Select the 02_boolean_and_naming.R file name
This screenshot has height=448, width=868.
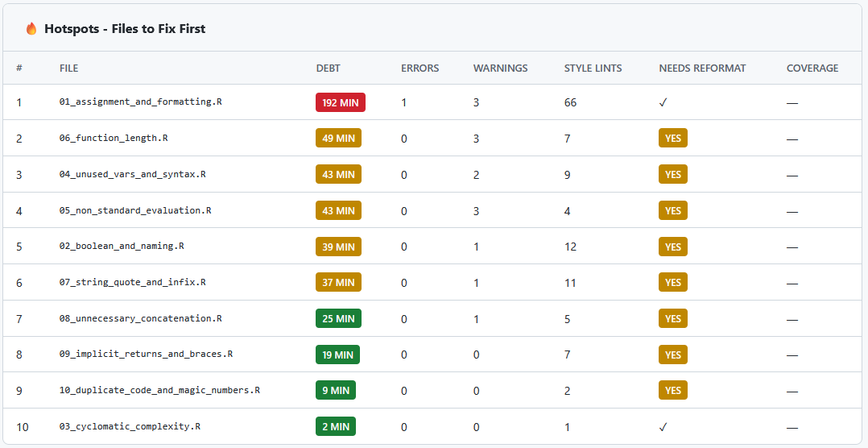[x=122, y=247]
